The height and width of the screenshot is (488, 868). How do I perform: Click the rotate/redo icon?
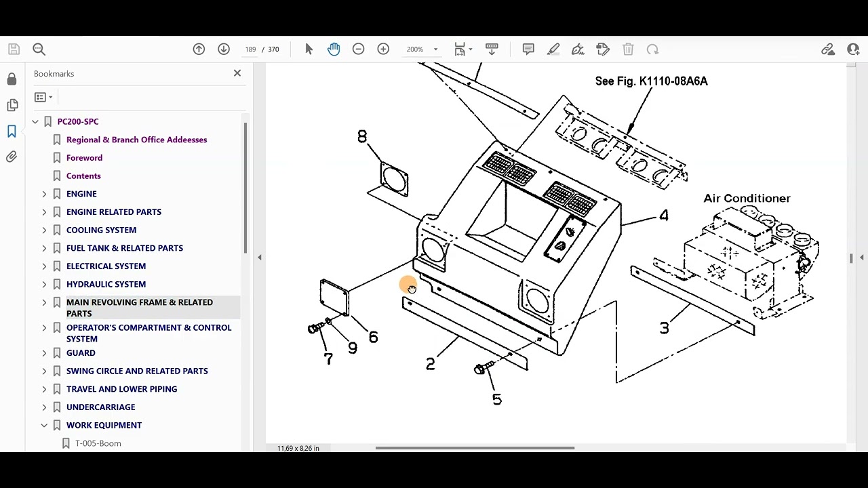coord(652,49)
